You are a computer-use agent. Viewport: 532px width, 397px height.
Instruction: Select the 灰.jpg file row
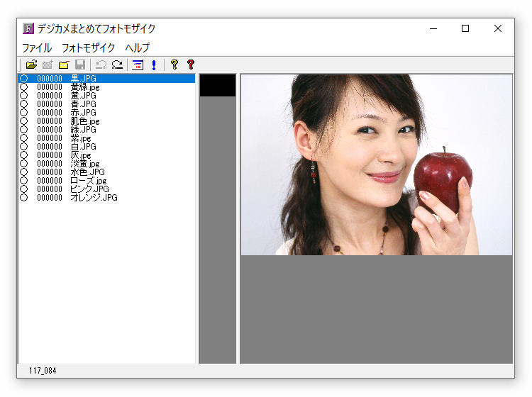[107, 155]
